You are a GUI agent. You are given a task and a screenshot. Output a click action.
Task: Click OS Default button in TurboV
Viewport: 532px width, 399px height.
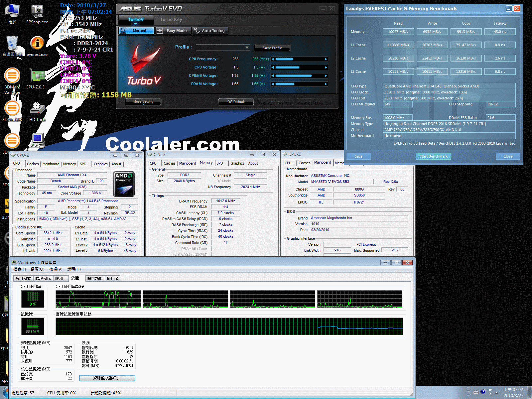tap(236, 102)
